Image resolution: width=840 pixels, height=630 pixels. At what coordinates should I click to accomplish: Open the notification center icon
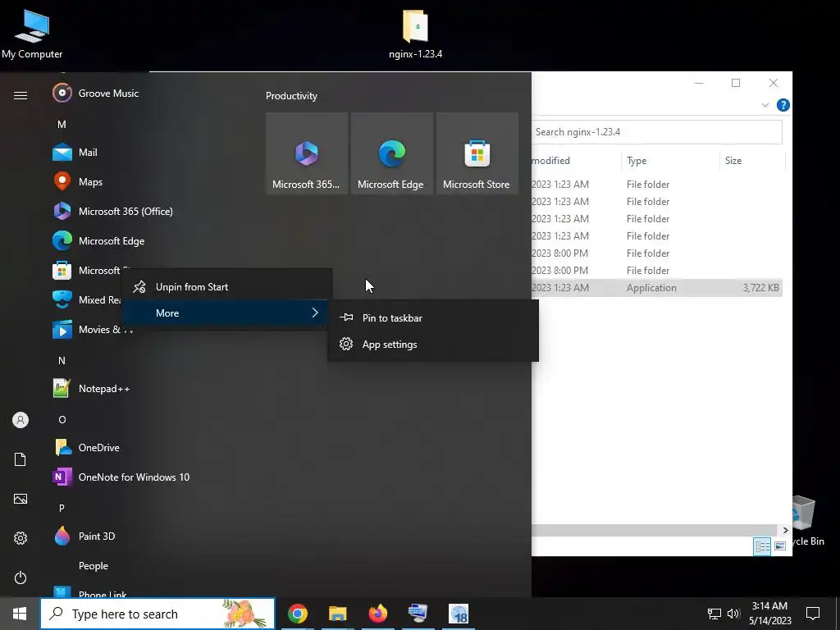813,614
